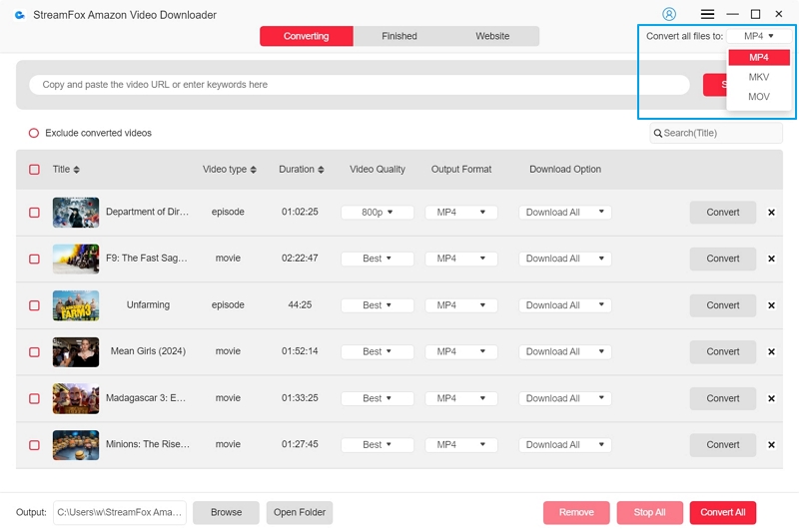Click the StreamFox app logo icon
The height and width of the screenshot is (532, 799).
coord(19,15)
